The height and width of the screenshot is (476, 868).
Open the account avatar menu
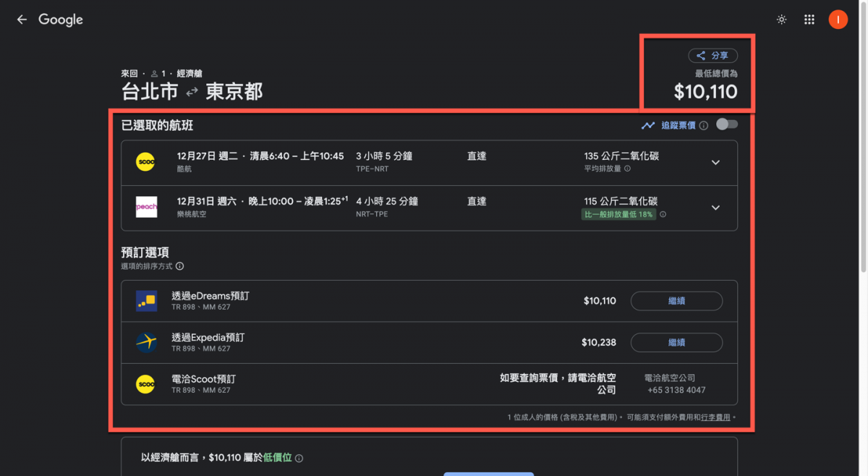pyautogui.click(x=838, y=20)
